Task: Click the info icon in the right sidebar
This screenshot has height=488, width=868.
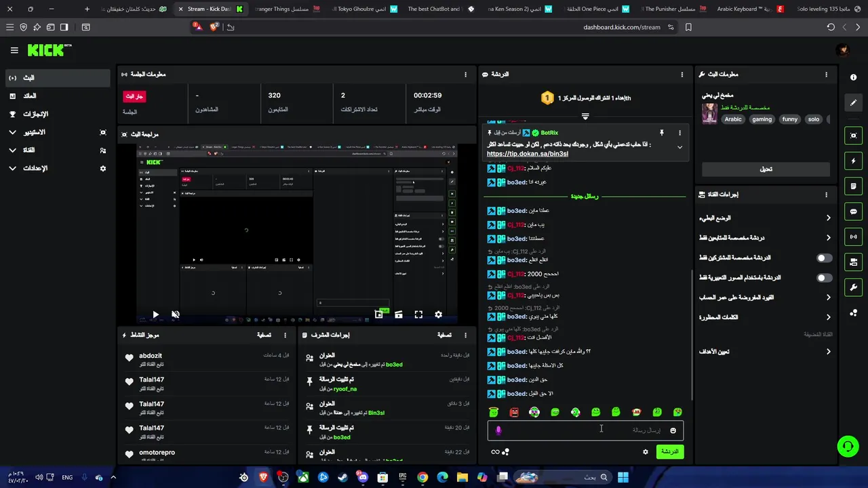Action: pyautogui.click(x=853, y=77)
